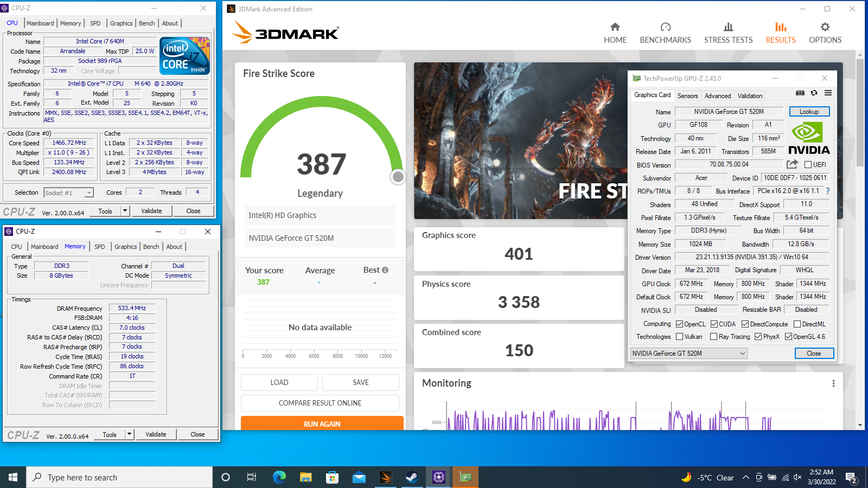Open Bench tab in top CPU-Z
Viewport: 868px width, 488px height.
[146, 23]
